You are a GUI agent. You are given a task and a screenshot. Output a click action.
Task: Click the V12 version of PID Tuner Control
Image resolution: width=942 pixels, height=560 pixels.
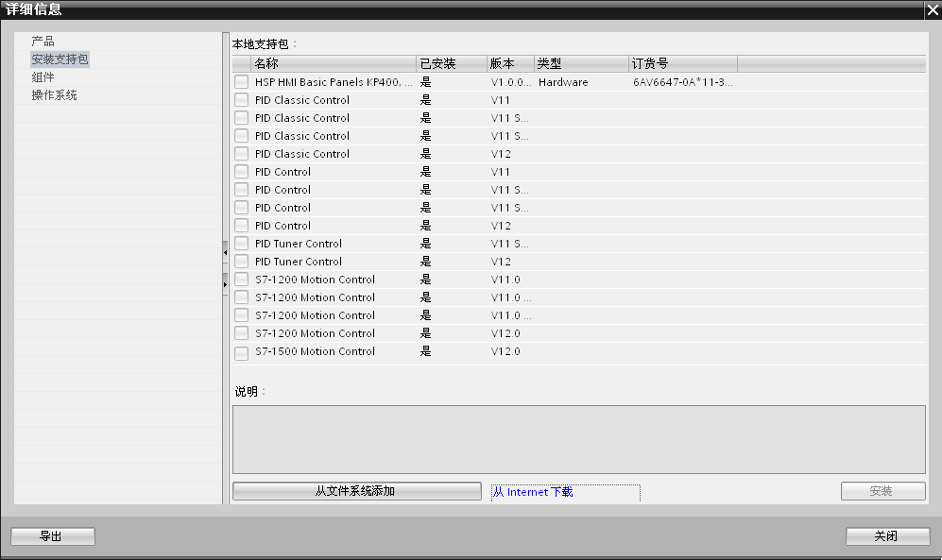coord(501,262)
